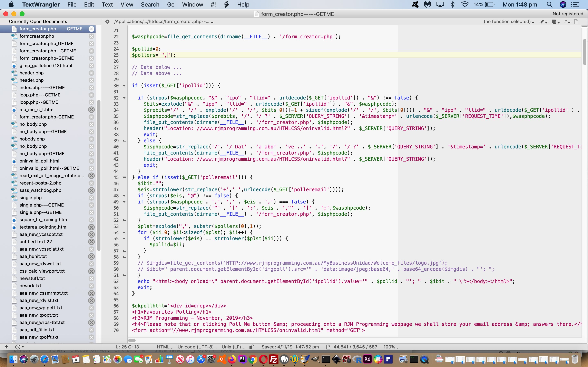
Task: Open oninvalid_poll.html from the sidebar
Action: [x=39, y=161]
